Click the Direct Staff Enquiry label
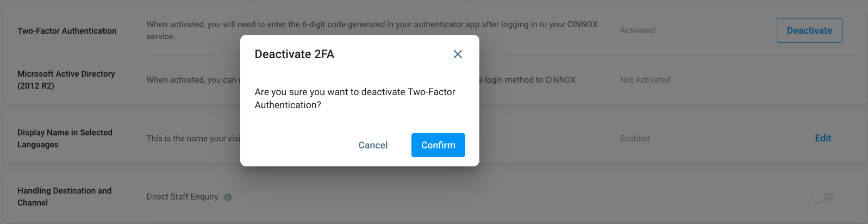The width and height of the screenshot is (868, 224). (x=182, y=197)
